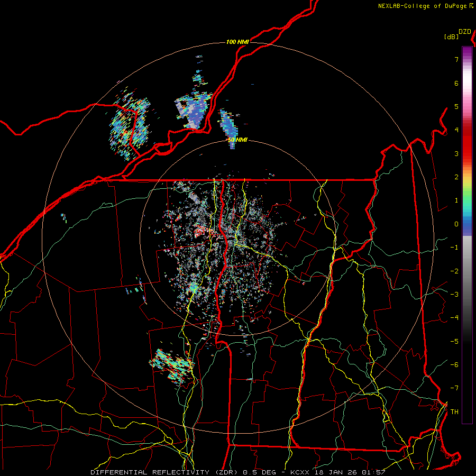Click the DZD label above the color scale
Image resolution: width=476 pixels, height=476 pixels.
pos(465,32)
